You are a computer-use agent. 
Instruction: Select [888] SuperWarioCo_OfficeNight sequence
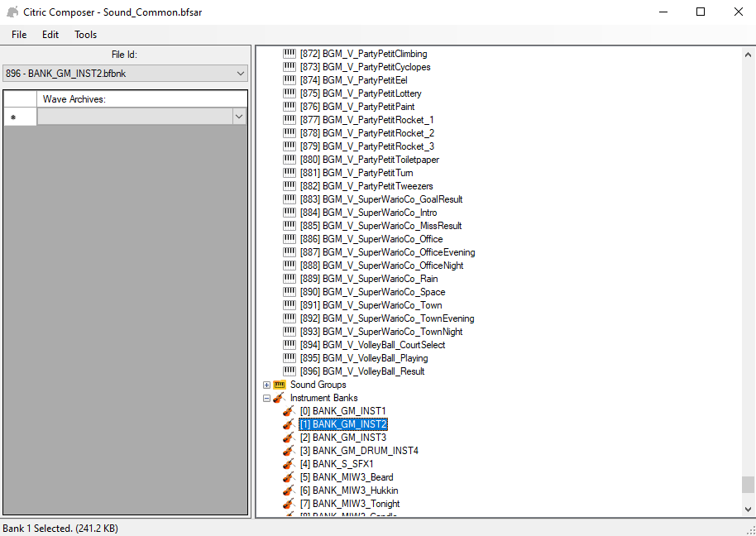pyautogui.click(x=381, y=266)
